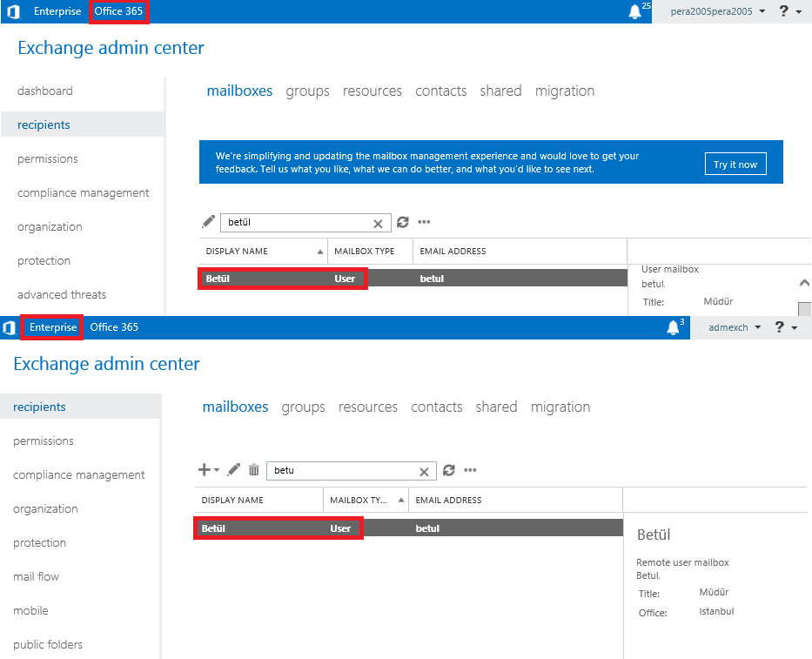
Task: Click the plus icon to add new mailbox
Action: 205,469
